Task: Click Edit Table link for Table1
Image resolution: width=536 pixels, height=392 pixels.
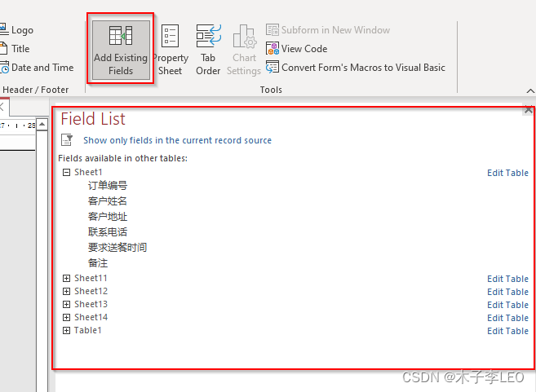Action: pos(507,331)
